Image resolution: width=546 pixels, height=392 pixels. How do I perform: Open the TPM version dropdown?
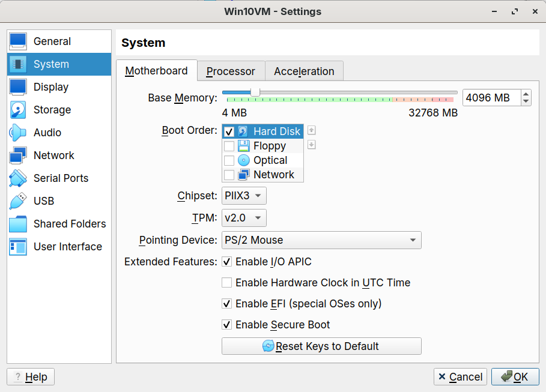(x=244, y=218)
